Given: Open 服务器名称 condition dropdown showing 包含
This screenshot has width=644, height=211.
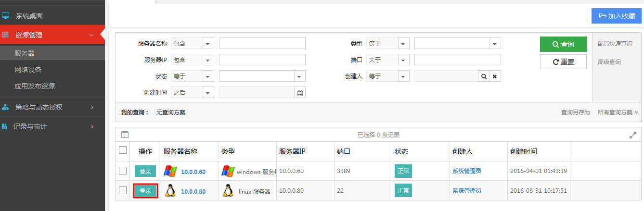Looking at the screenshot, I should click(208, 44).
